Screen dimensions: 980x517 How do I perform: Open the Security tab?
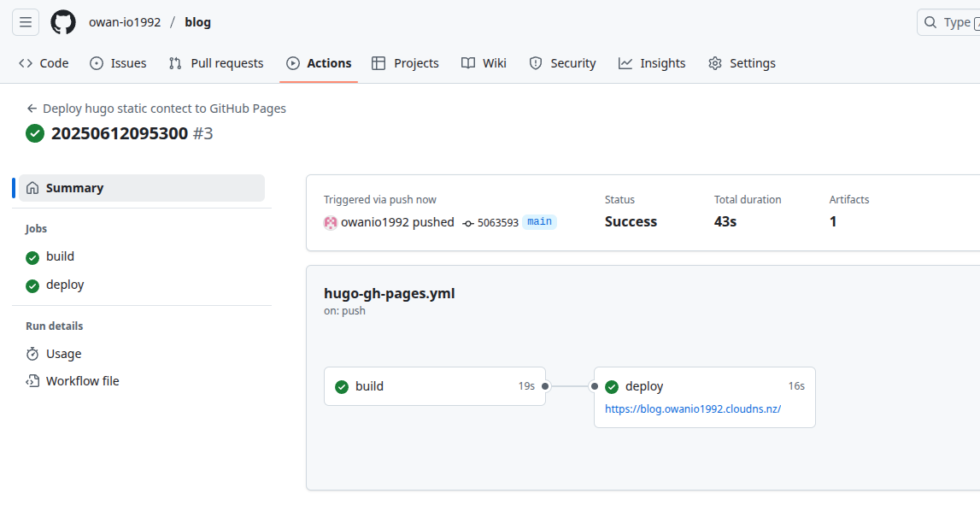(x=562, y=63)
